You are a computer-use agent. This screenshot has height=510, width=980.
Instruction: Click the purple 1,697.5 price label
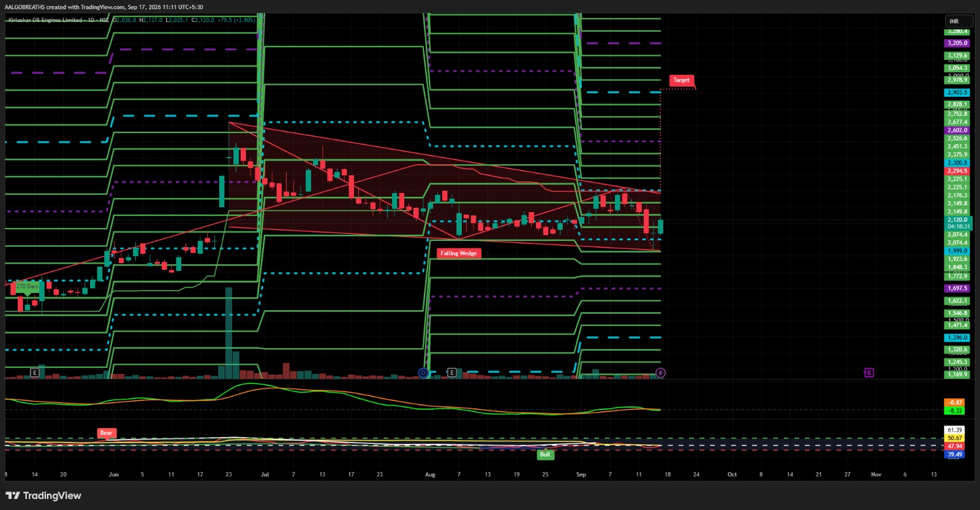coord(957,288)
